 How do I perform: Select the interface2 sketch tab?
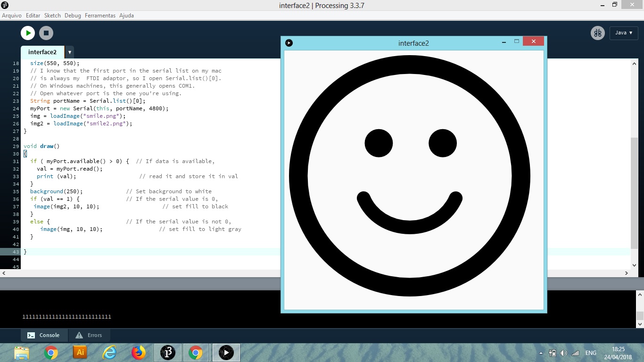tap(42, 52)
